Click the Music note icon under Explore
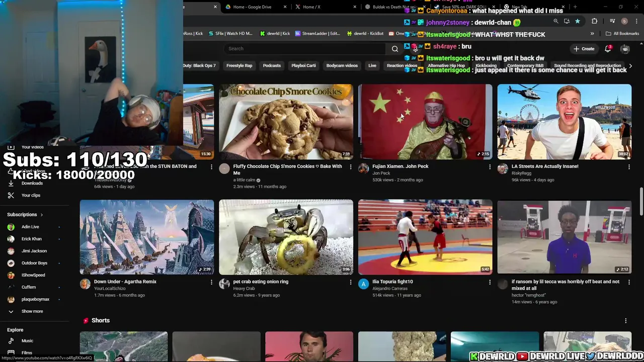The height and width of the screenshot is (362, 644). pyautogui.click(x=11, y=341)
